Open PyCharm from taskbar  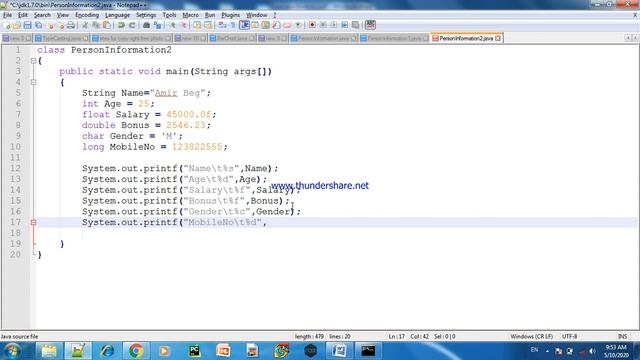pyautogui.click(x=195, y=351)
